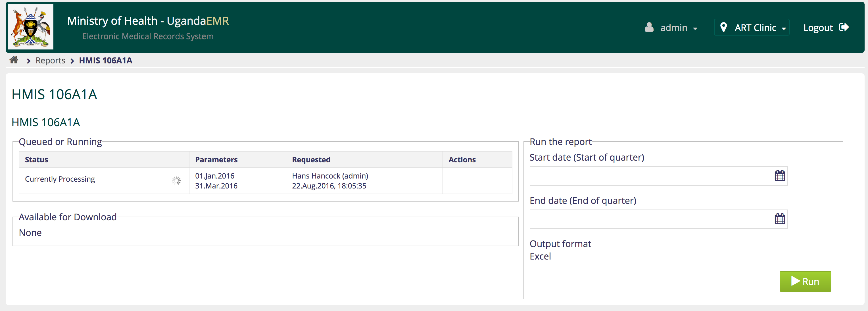Click the Requested column header
Screen dimensions: 868x311
pos(311,159)
